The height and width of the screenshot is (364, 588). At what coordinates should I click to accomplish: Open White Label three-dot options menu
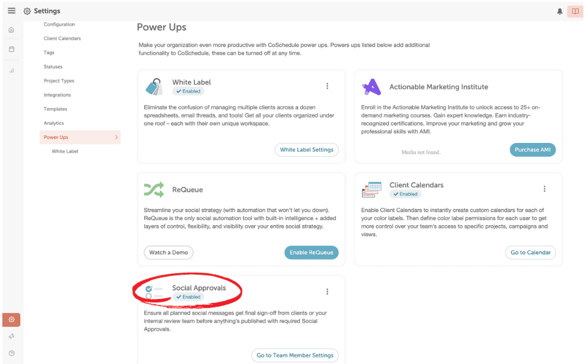point(327,86)
